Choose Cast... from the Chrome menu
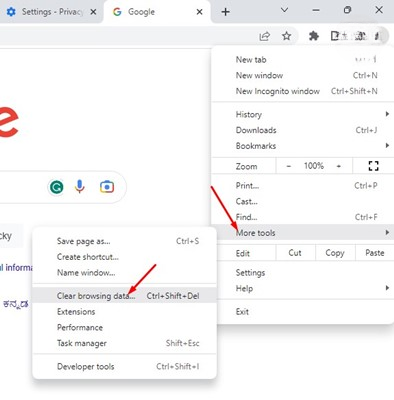394x400 pixels. 303,201
